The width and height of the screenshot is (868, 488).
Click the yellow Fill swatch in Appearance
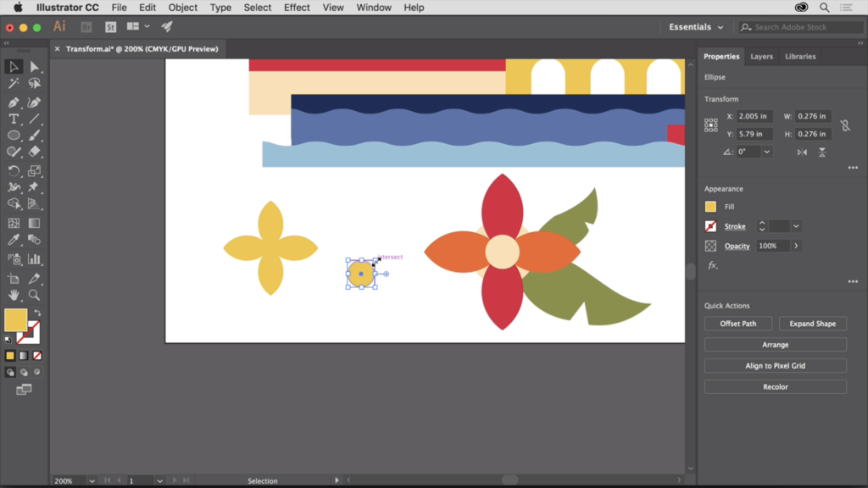click(x=710, y=207)
